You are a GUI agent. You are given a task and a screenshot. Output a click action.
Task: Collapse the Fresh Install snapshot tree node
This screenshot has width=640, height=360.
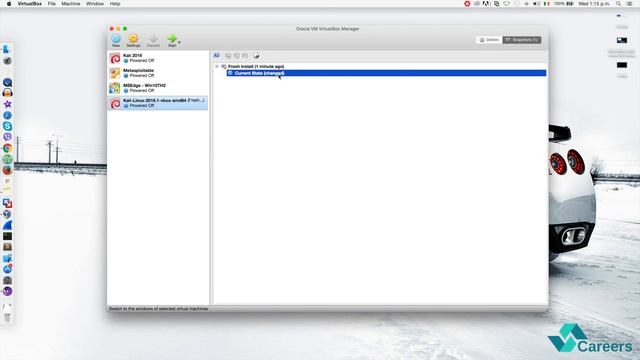coord(217,66)
